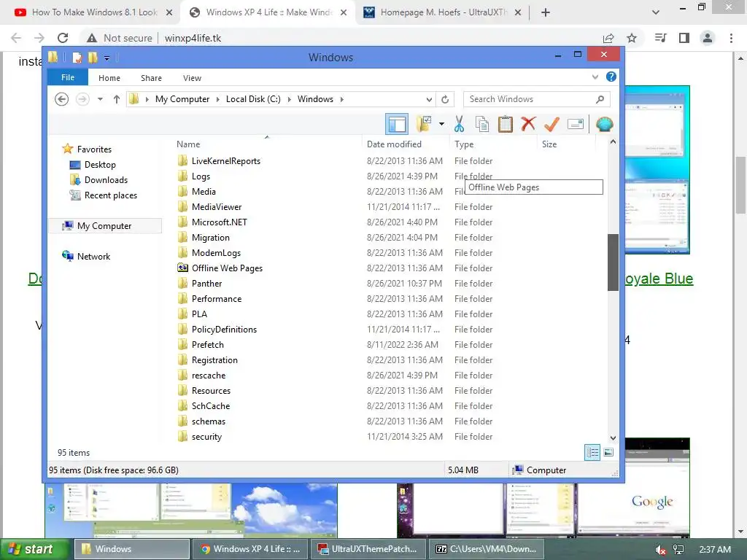Viewport: 747px width, 560px height.
Task: Select My Computer in navigation pane
Action: coord(104,226)
